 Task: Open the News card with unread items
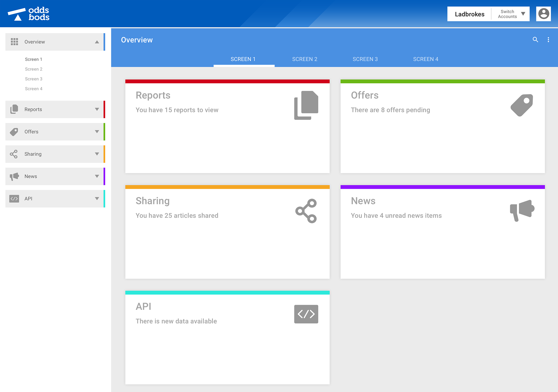[442, 232]
